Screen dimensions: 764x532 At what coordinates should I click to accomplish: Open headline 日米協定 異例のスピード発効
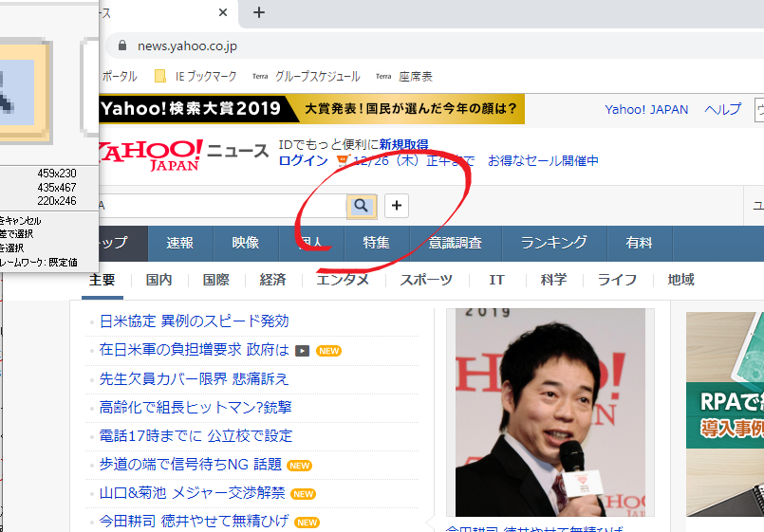(x=194, y=321)
